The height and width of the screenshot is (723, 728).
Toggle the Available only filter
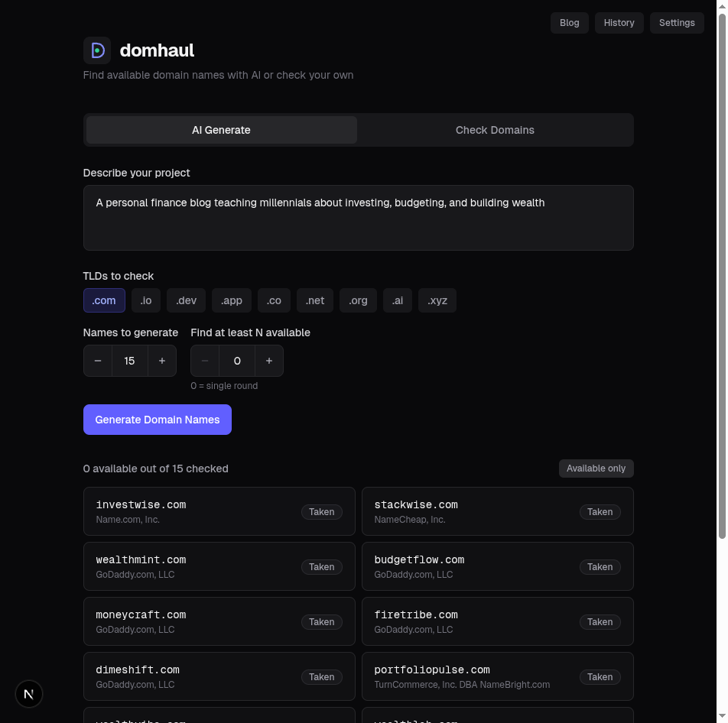click(x=596, y=468)
